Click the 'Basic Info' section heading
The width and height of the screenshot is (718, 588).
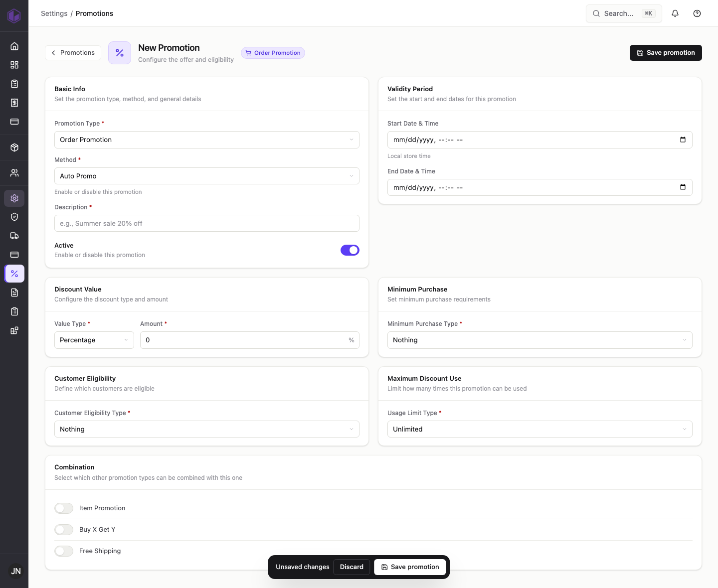click(70, 89)
